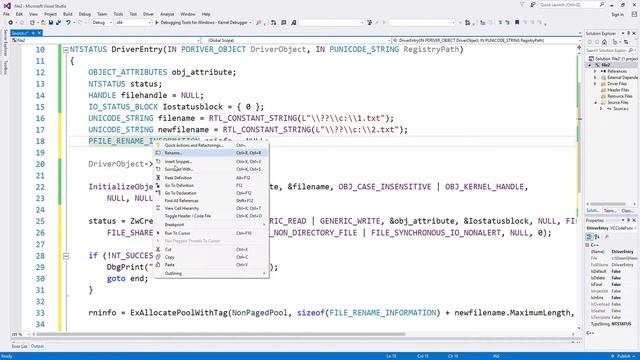Click the account icon beside Sign in
Viewport: 640px width, 360px height.
tap(634, 14)
